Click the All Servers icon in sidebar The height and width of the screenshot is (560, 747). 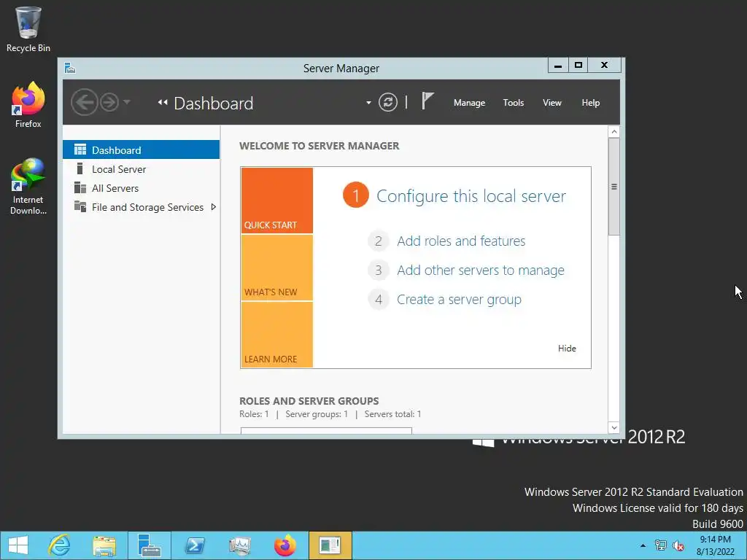pyautogui.click(x=80, y=187)
